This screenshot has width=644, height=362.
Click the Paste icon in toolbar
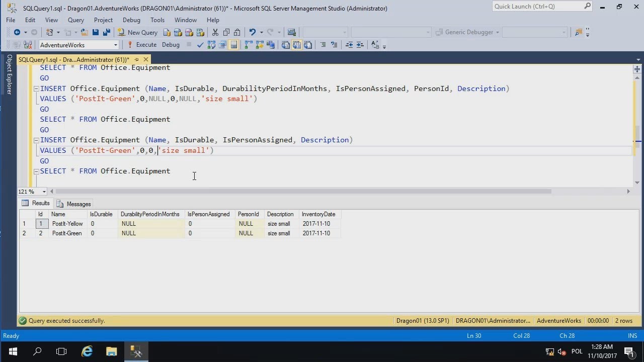click(237, 32)
